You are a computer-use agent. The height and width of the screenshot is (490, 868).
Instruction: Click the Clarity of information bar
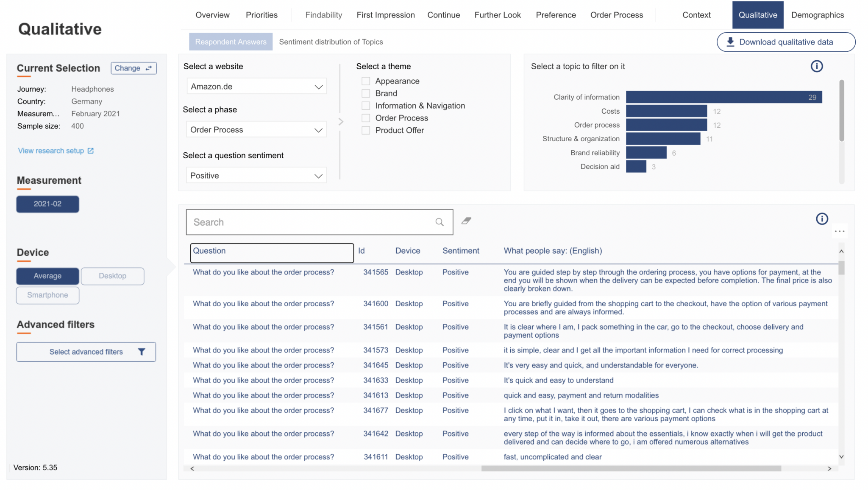[723, 97]
